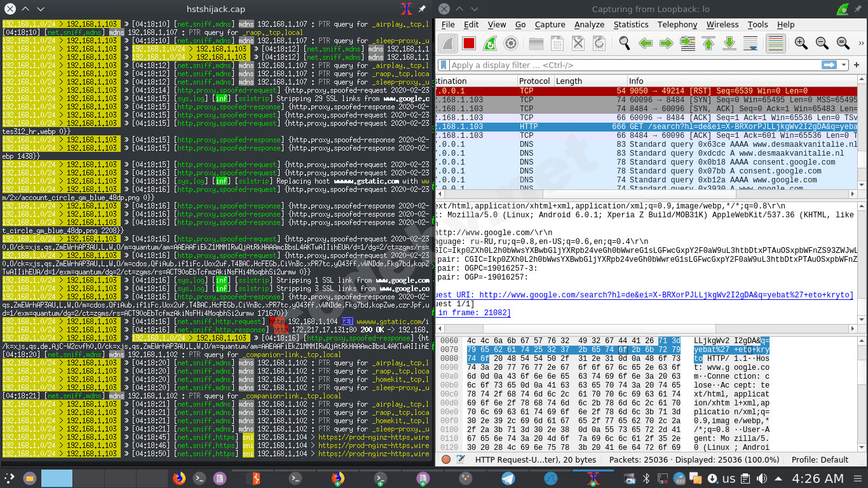The width and height of the screenshot is (868, 488).
Task: Click the Find packet magnifier icon
Action: 625,43
